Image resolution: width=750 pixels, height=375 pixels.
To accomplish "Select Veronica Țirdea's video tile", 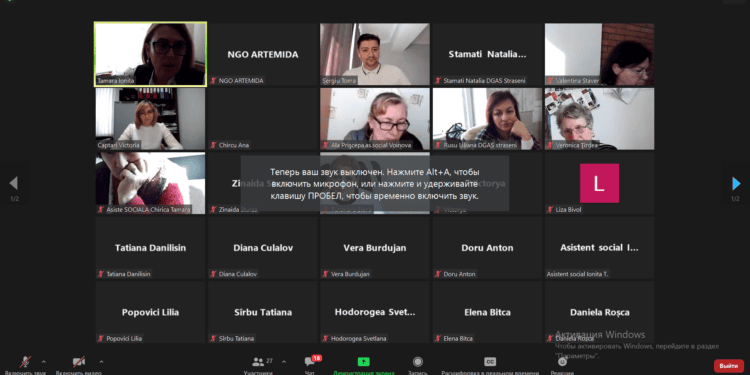I will coord(599,119).
